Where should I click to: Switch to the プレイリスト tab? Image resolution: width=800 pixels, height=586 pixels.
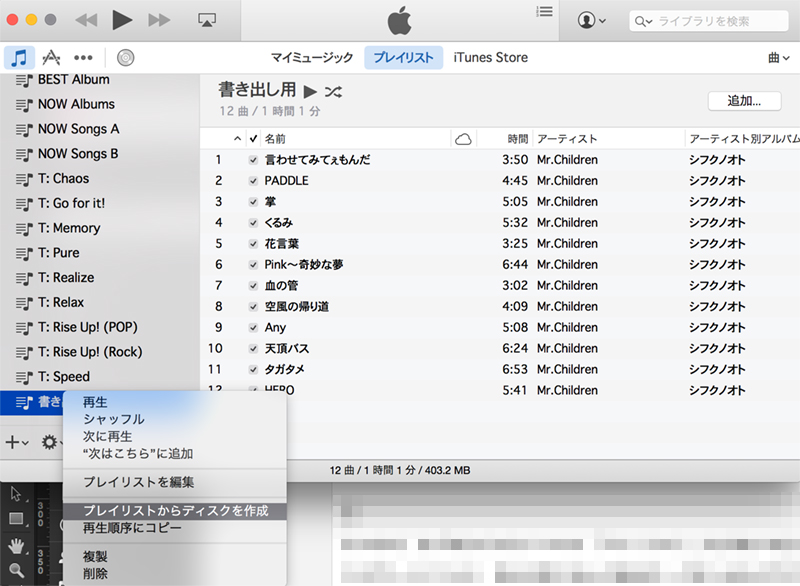403,58
